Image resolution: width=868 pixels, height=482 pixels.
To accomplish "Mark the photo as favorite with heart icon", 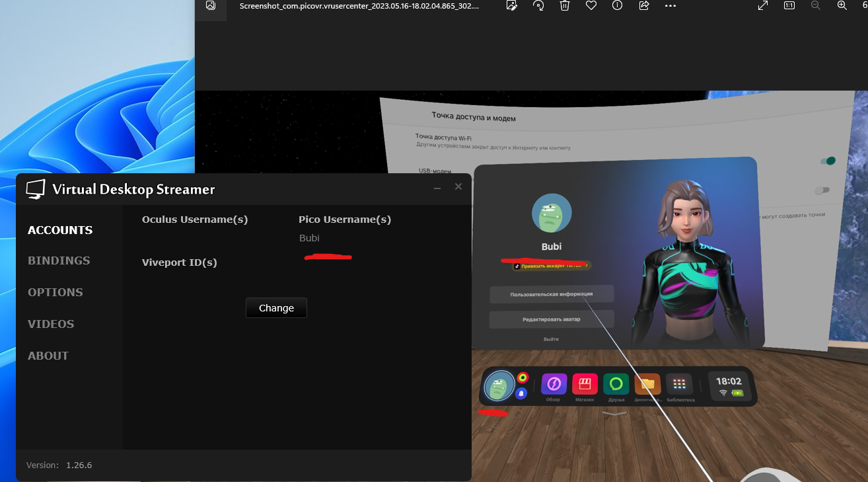I will coord(591,5).
